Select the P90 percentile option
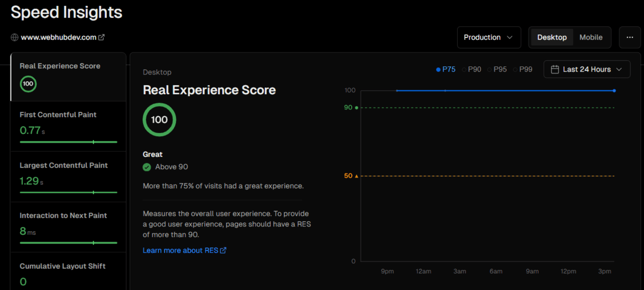The image size is (644, 290). [472, 69]
